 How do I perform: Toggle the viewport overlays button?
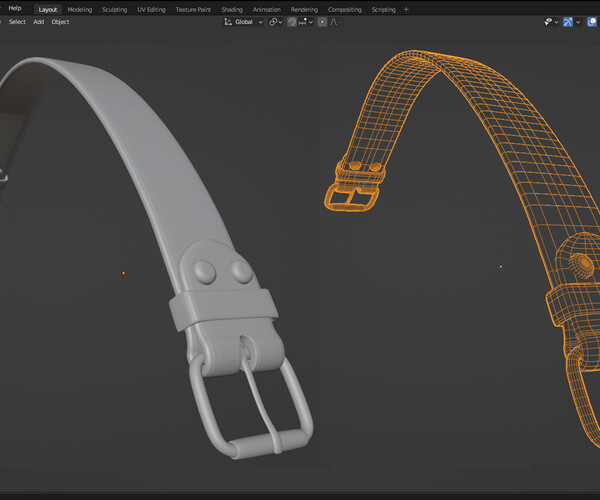(x=592, y=22)
